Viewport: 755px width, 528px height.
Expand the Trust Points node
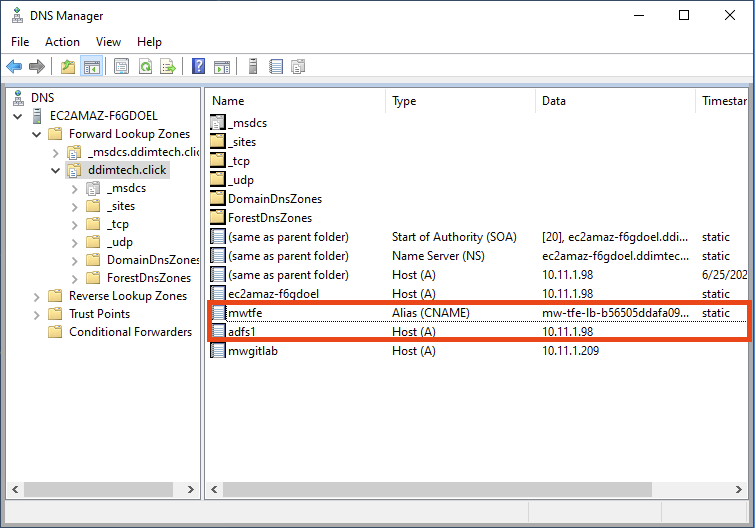(x=37, y=315)
